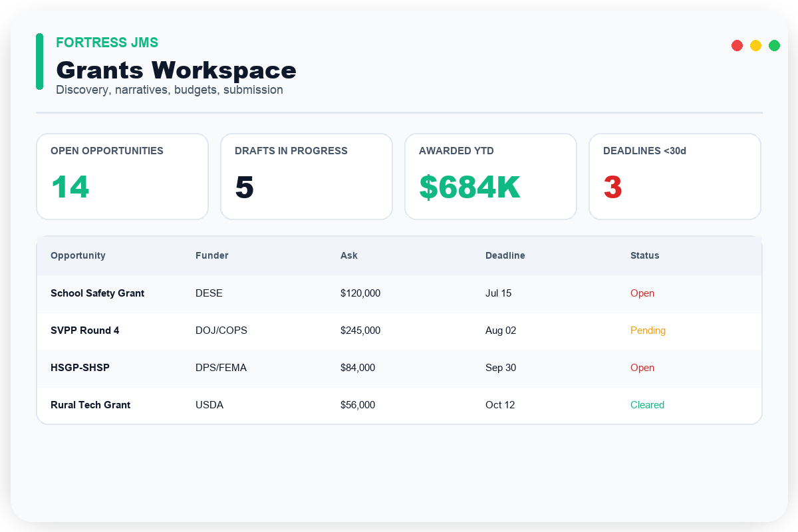Select the HSGP-SHSP opportunity
Image resolution: width=798 pixels, height=532 pixels.
coord(80,368)
